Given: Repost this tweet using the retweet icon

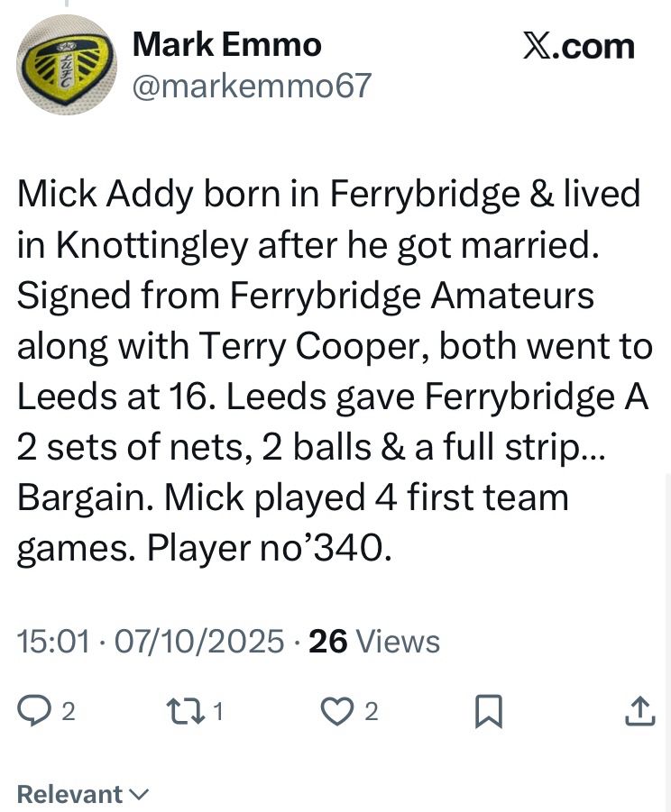Looking at the screenshot, I should pos(188,712).
